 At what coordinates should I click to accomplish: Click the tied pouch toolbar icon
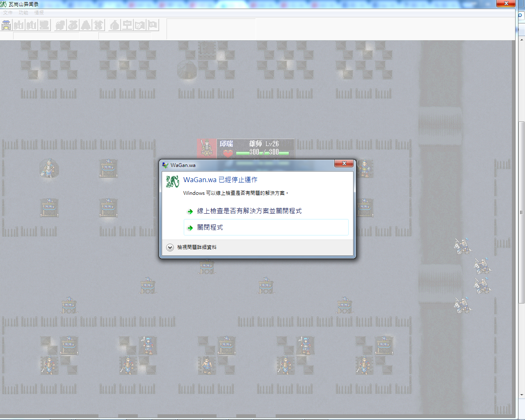pos(73,25)
